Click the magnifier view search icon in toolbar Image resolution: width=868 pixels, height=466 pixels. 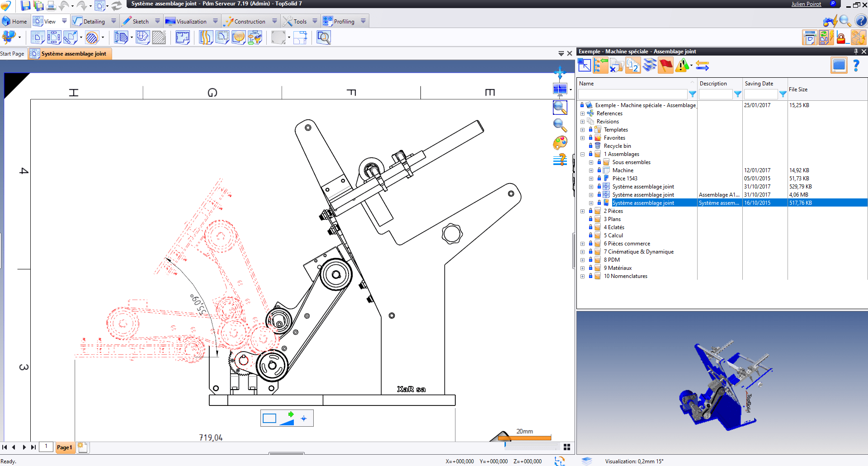click(x=324, y=38)
